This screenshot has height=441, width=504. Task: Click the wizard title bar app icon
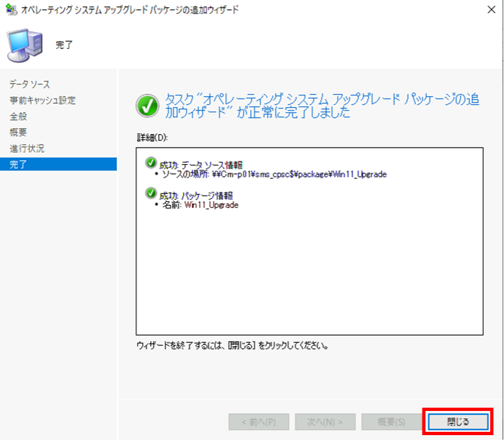(11, 10)
